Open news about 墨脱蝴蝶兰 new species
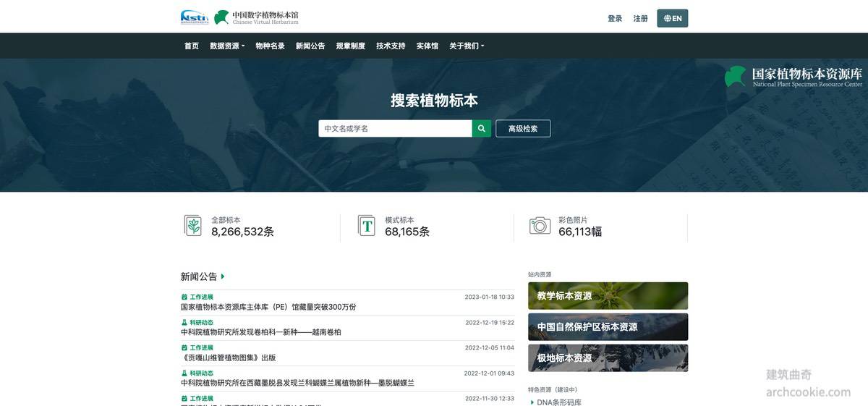 pyautogui.click(x=297, y=383)
